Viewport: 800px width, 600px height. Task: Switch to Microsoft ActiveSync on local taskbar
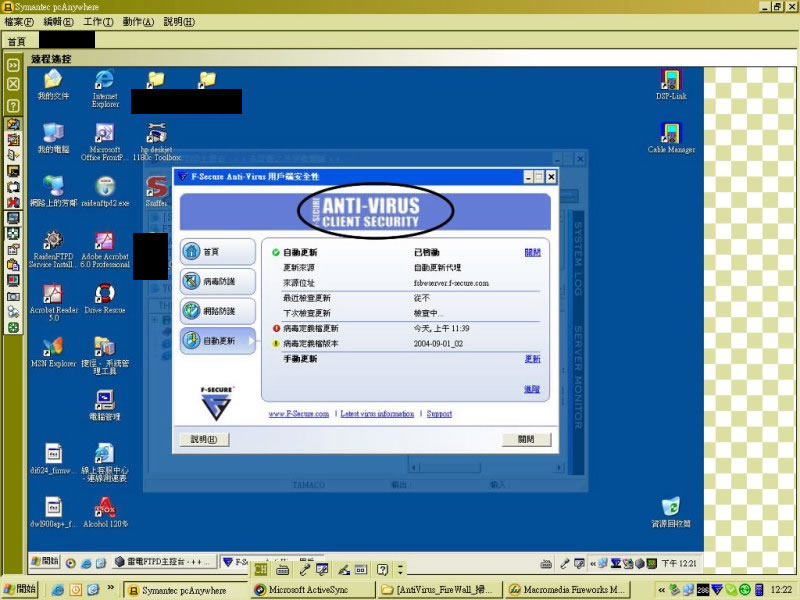(312, 590)
